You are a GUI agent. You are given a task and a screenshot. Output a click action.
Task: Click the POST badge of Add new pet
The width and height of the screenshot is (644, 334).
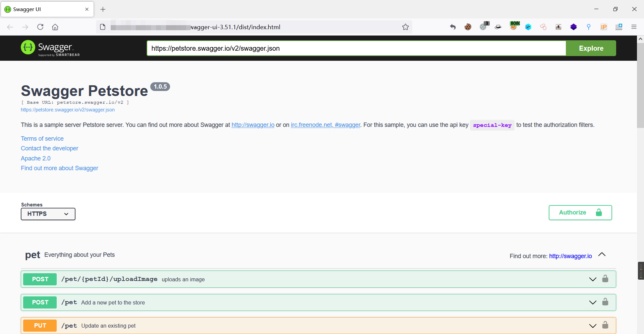40,302
